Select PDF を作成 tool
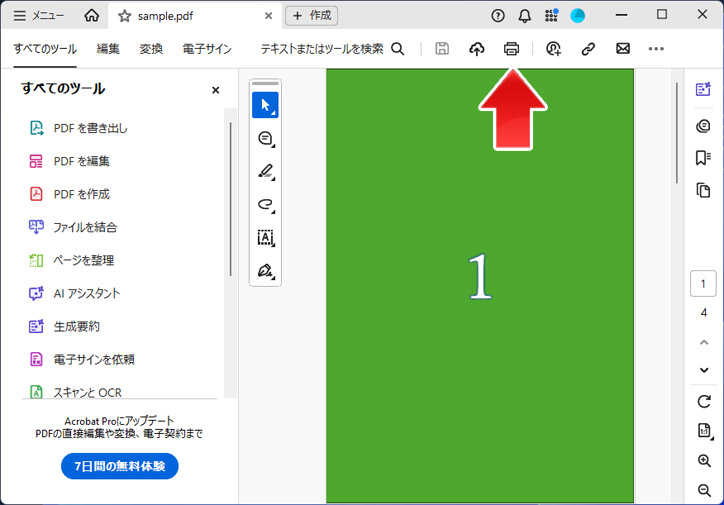Image resolution: width=724 pixels, height=505 pixels. point(69,194)
